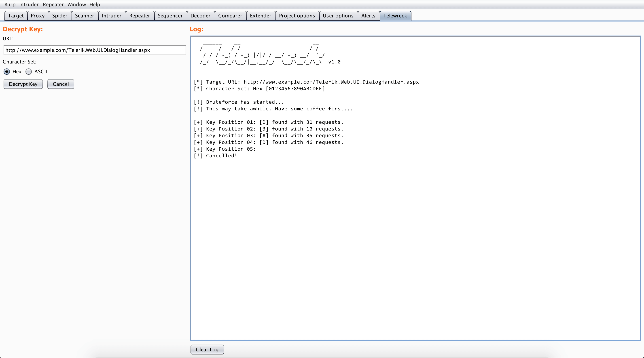Switch to the Comparer tab

point(230,16)
